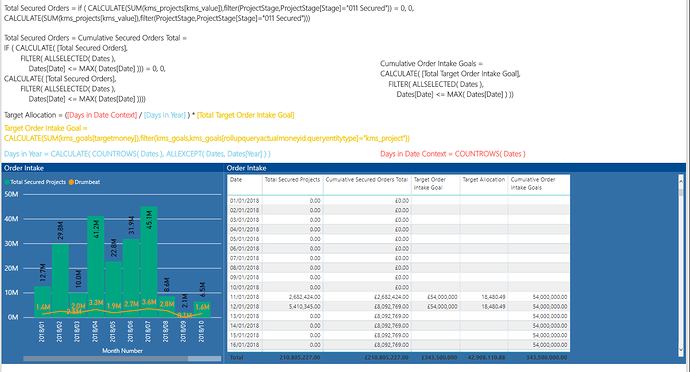
Task: Select the Drumbeat legend marker
Action: (x=71, y=182)
